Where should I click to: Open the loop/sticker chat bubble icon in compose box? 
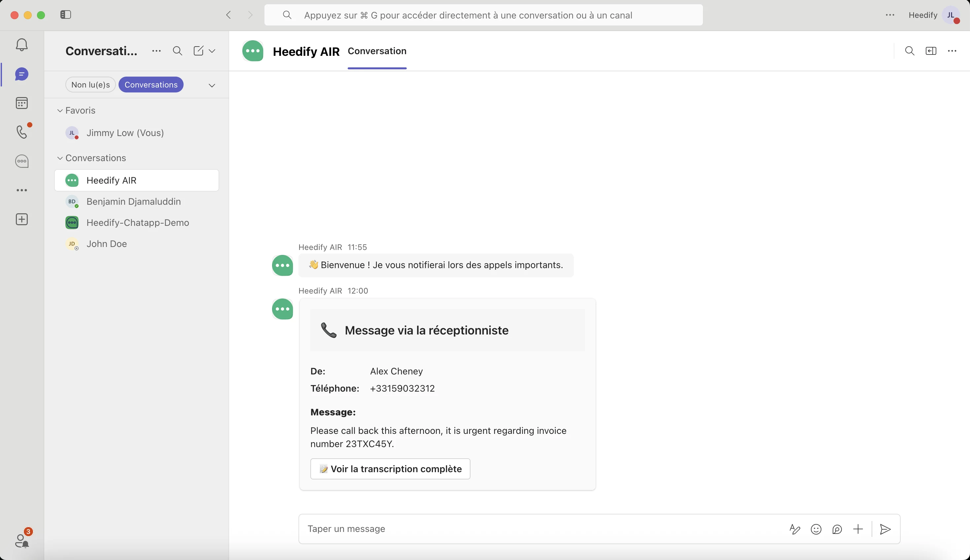pyautogui.click(x=837, y=529)
